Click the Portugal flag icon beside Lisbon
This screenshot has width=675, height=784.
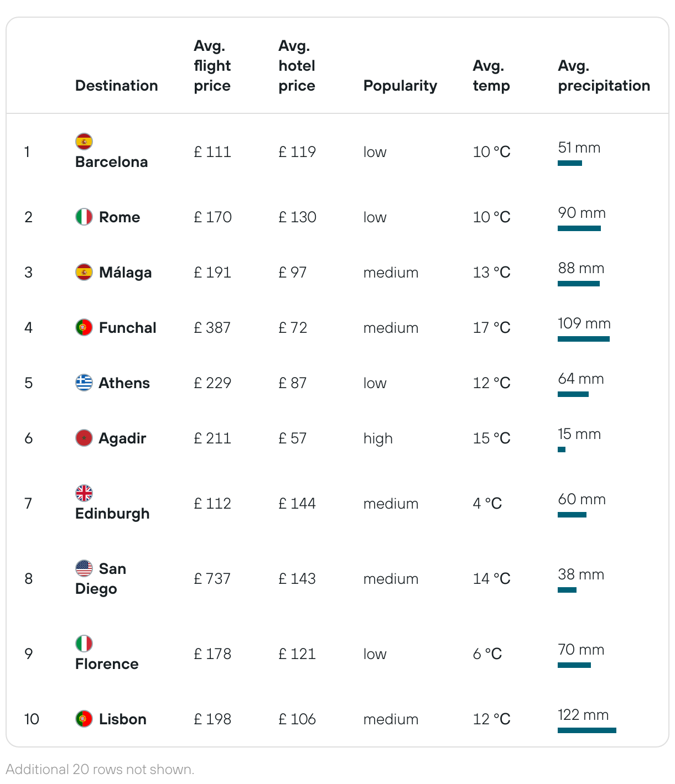(x=84, y=719)
